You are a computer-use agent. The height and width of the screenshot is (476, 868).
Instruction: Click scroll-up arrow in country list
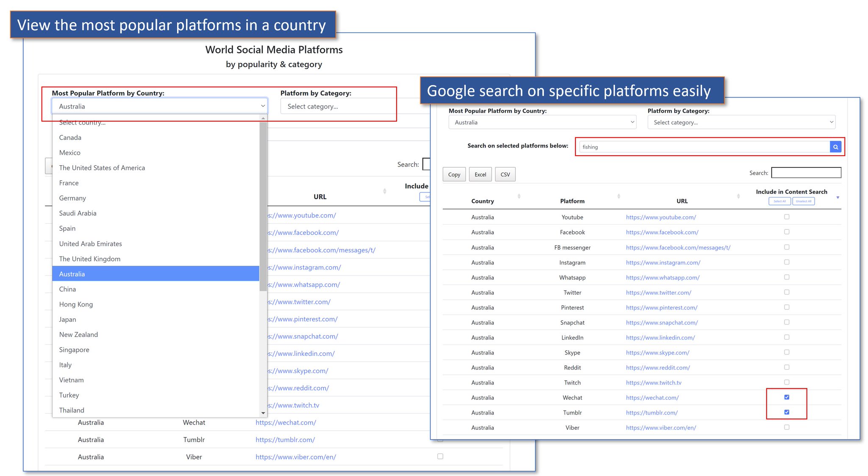(x=263, y=118)
